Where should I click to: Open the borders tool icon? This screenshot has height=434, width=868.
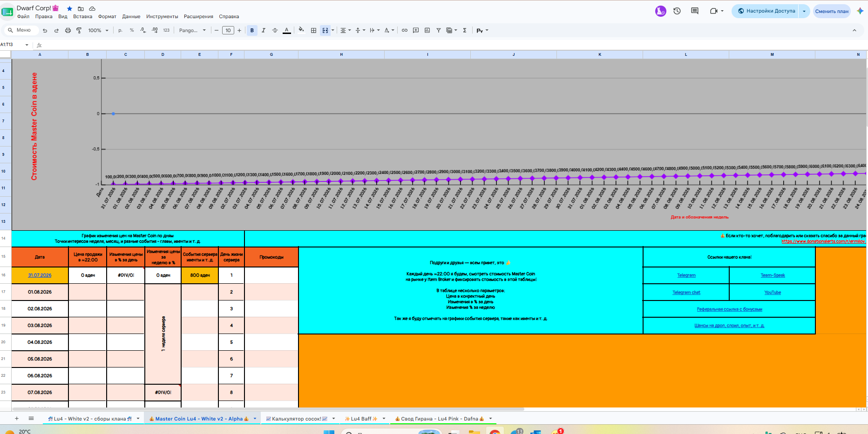[x=313, y=30]
